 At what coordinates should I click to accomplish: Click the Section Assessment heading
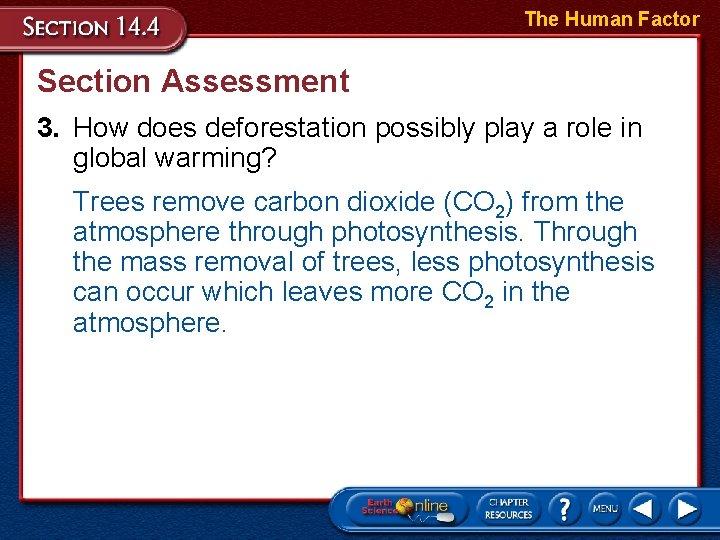click(193, 81)
